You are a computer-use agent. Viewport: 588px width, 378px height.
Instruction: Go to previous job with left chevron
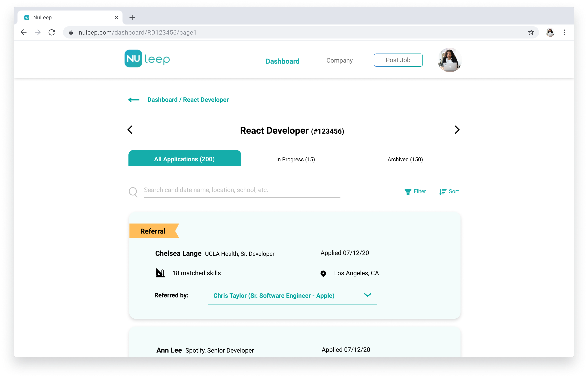click(130, 130)
